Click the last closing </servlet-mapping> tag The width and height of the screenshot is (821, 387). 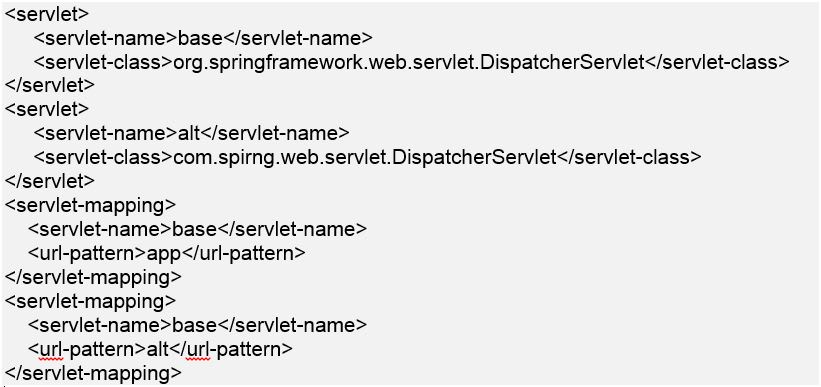click(93, 373)
